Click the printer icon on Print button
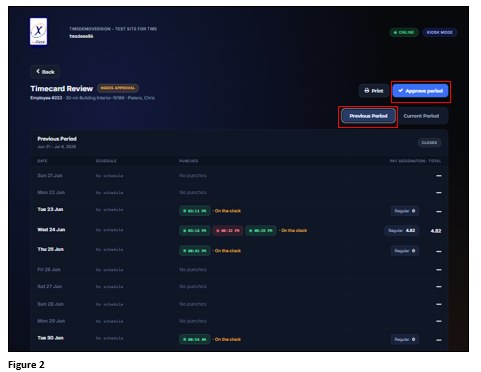481x372 pixels. 367,91
